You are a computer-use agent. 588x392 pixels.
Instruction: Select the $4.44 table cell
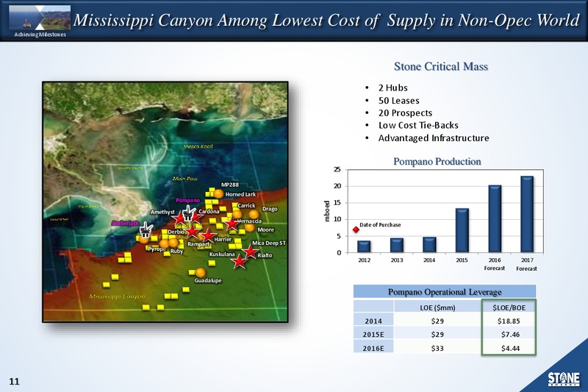[x=509, y=348]
